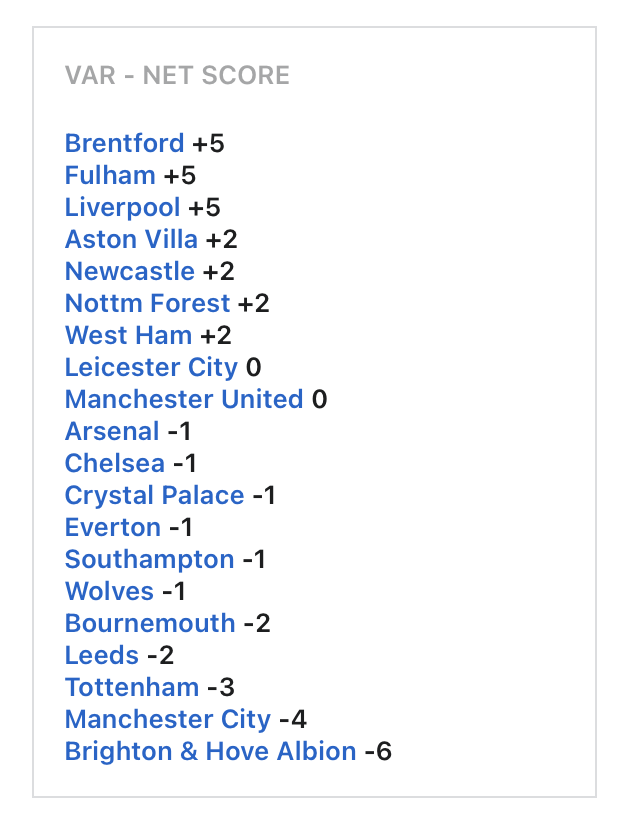Open the Fulham team link

pos(110,175)
